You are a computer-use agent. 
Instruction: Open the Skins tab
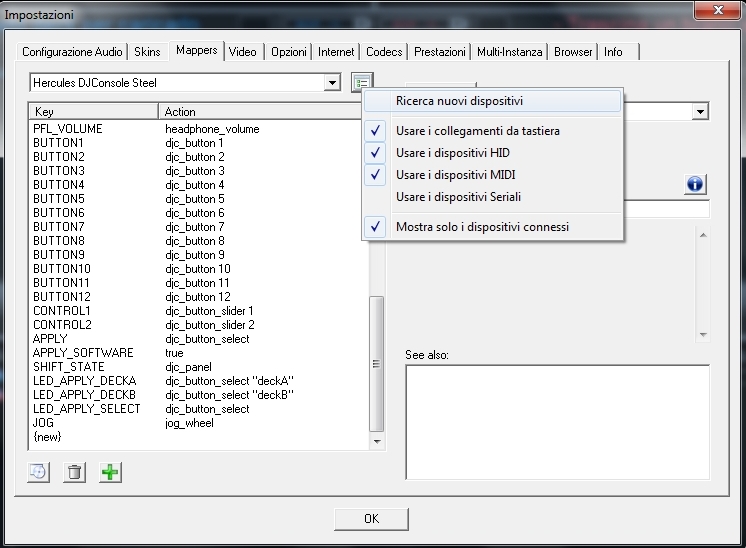(147, 51)
